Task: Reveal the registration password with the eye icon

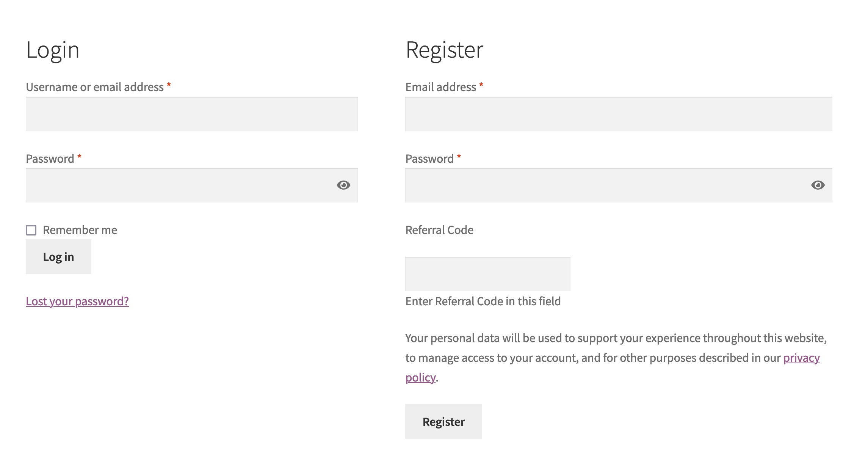Action: tap(818, 185)
